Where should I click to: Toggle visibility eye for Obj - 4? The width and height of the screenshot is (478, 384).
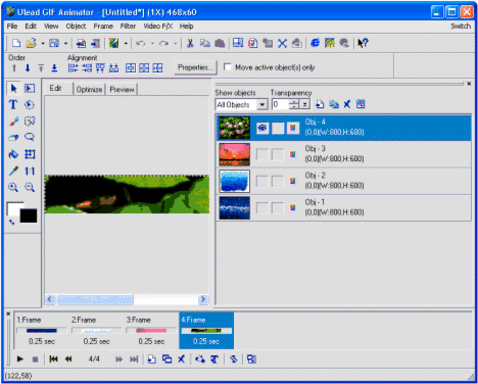pos(262,128)
